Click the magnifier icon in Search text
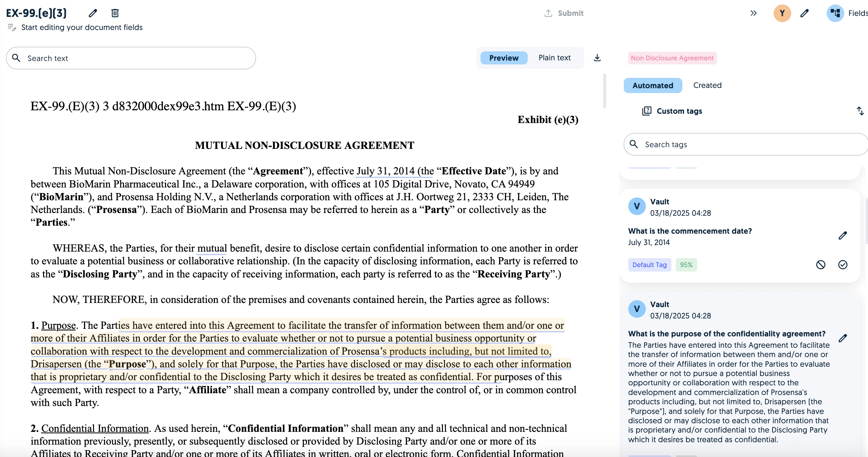This screenshot has width=868, height=457. [16, 58]
